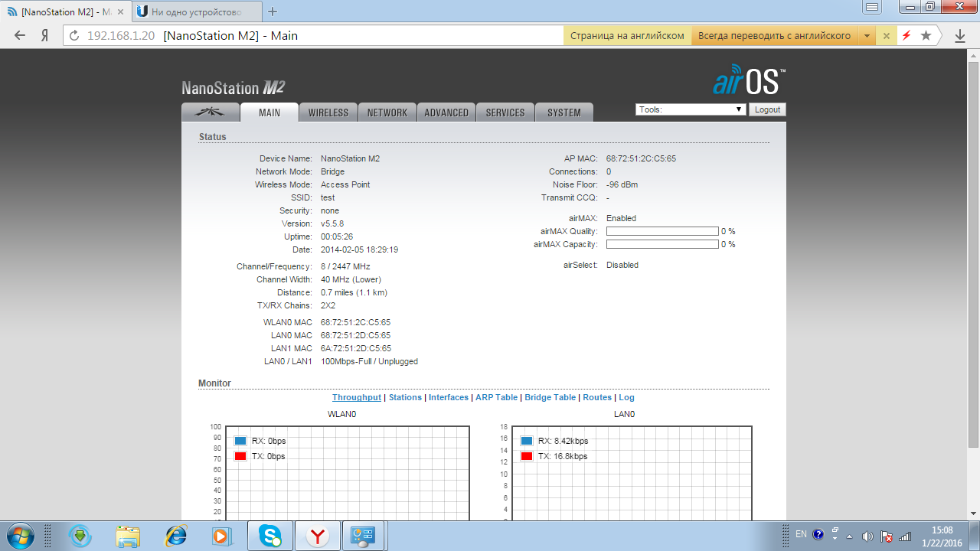This screenshot has width=980, height=551.
Task: Click the EN language indicator
Action: [801, 534]
